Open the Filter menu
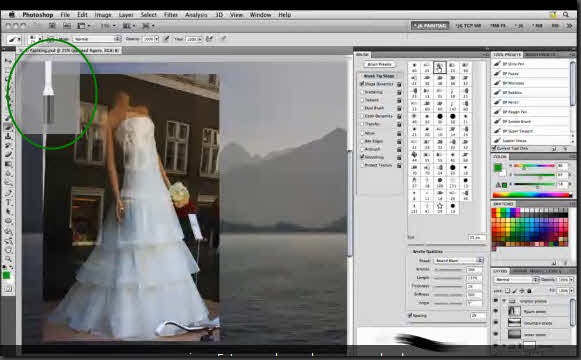This screenshot has width=581, height=360. pyautogui.click(x=171, y=15)
